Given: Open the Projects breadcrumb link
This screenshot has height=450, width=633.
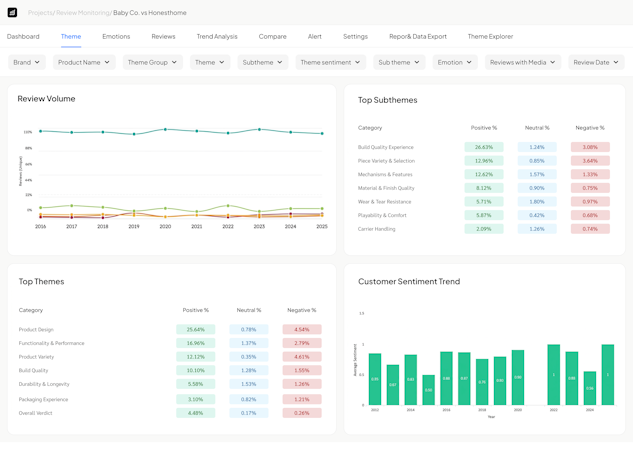Looking at the screenshot, I should tap(40, 13).
